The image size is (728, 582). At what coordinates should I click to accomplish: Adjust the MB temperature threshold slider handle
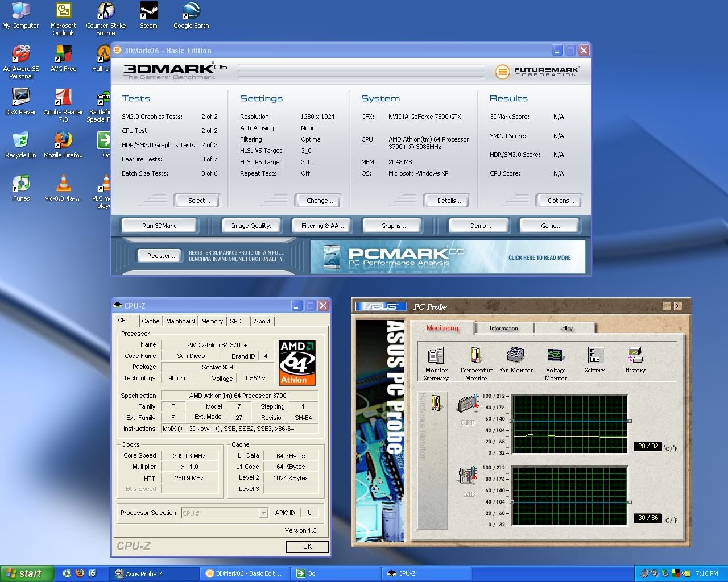[x=629, y=502]
